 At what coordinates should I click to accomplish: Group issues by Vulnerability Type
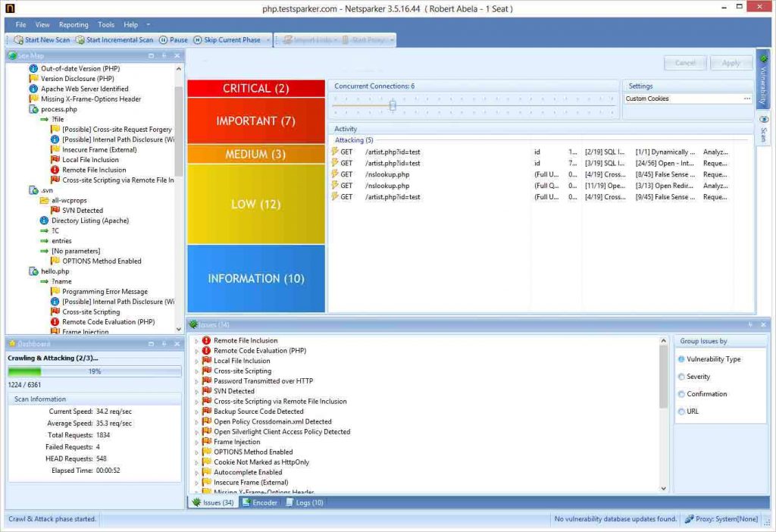(x=681, y=359)
